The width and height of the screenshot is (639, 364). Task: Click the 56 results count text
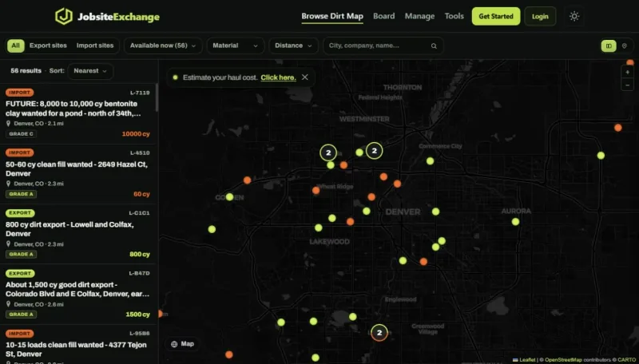[x=26, y=71]
